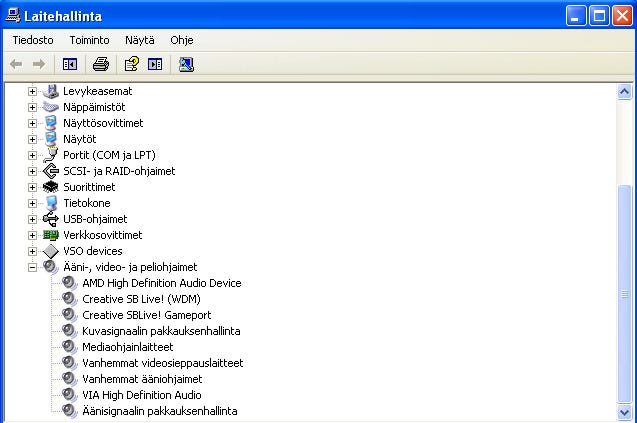637x423 pixels.
Task: Select the Äänisignaalin pakkauksenhallinta entry
Action: [x=160, y=411]
